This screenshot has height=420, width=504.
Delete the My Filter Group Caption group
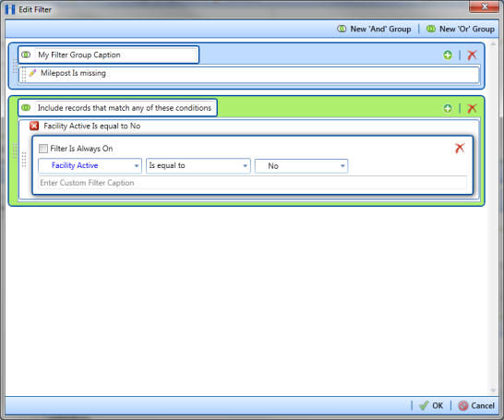pos(472,55)
